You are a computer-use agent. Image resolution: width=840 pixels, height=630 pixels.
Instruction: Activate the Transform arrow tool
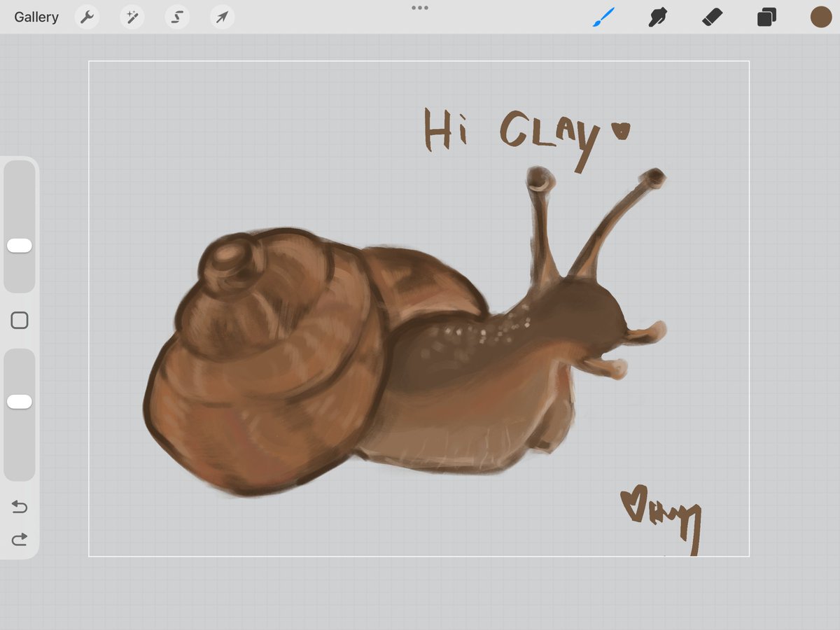(x=222, y=17)
